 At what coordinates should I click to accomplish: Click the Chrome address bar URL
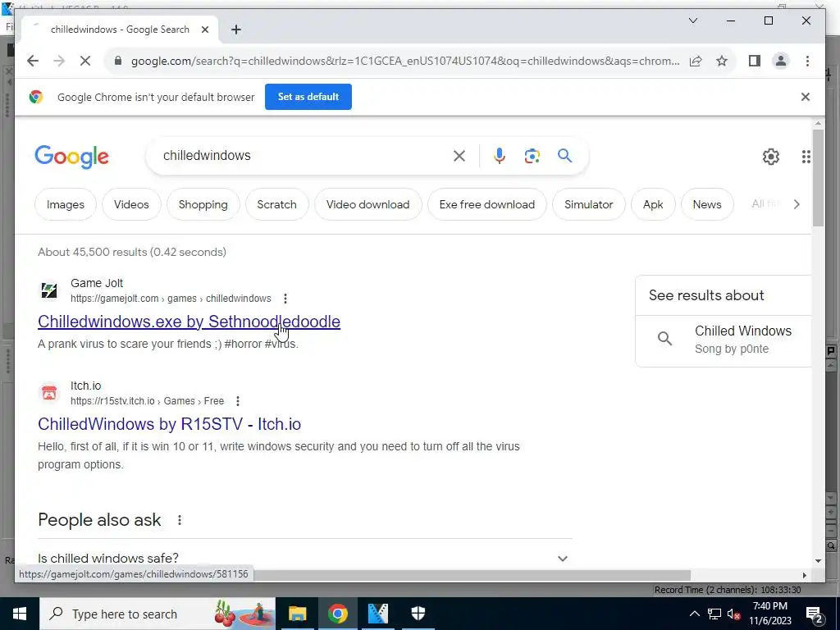pyautogui.click(x=405, y=61)
